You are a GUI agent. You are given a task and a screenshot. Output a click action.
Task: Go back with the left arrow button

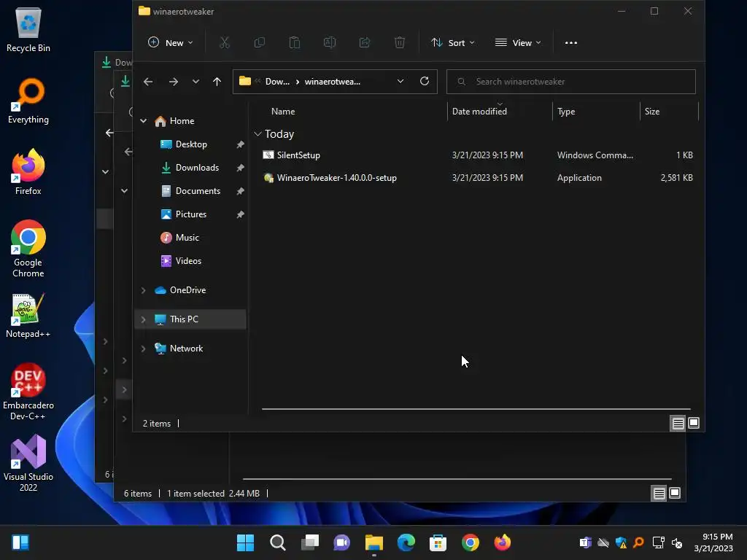coord(148,82)
